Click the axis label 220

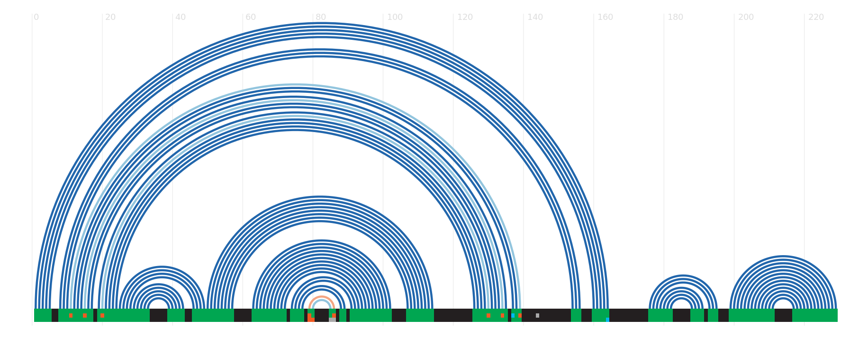click(x=816, y=18)
